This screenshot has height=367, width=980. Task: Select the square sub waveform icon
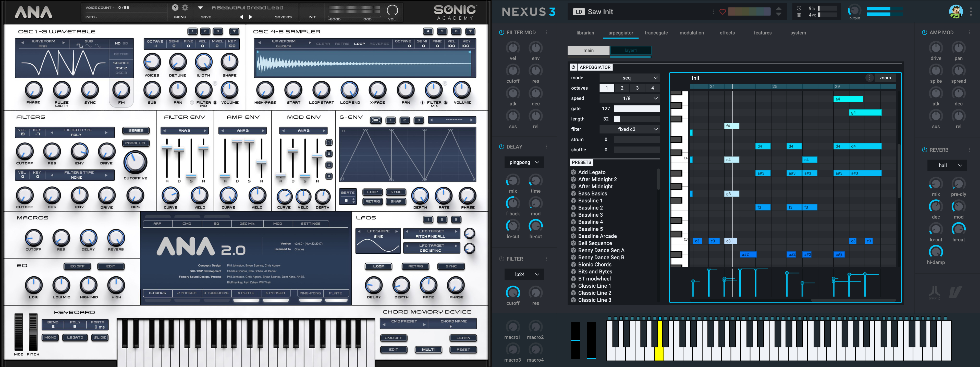[80, 46]
